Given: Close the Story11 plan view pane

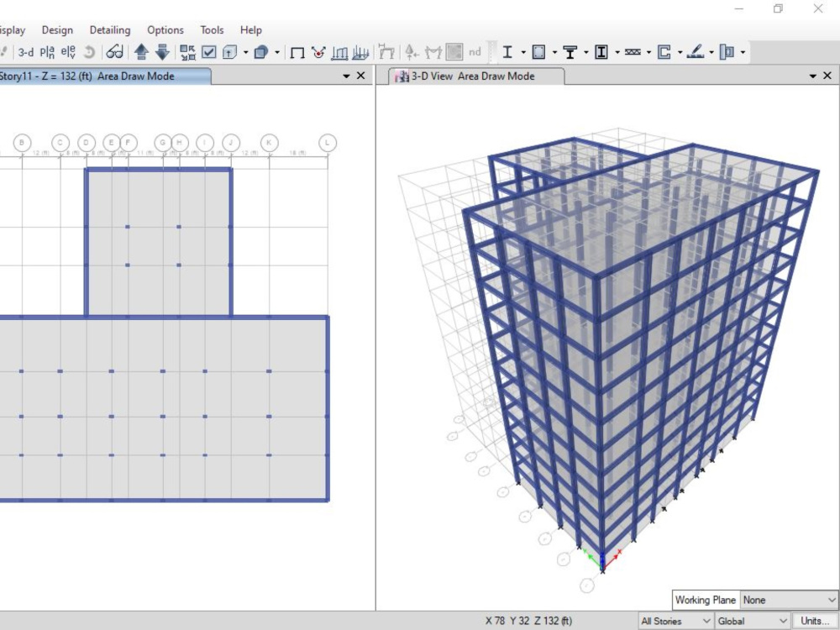Looking at the screenshot, I should click(361, 76).
